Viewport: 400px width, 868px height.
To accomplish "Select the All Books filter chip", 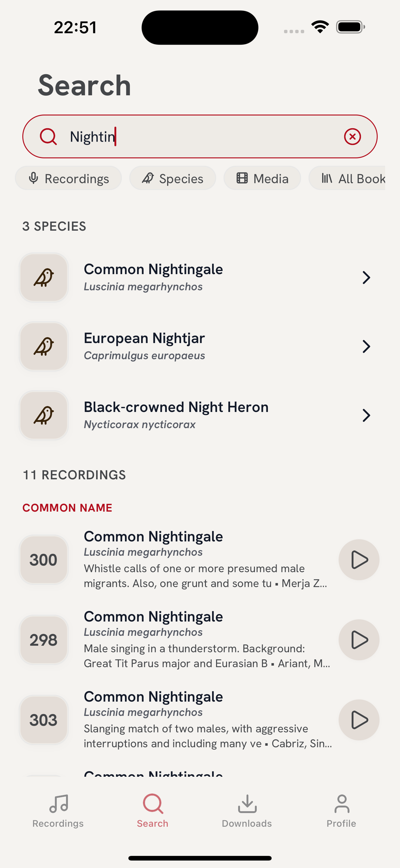I will click(347, 178).
